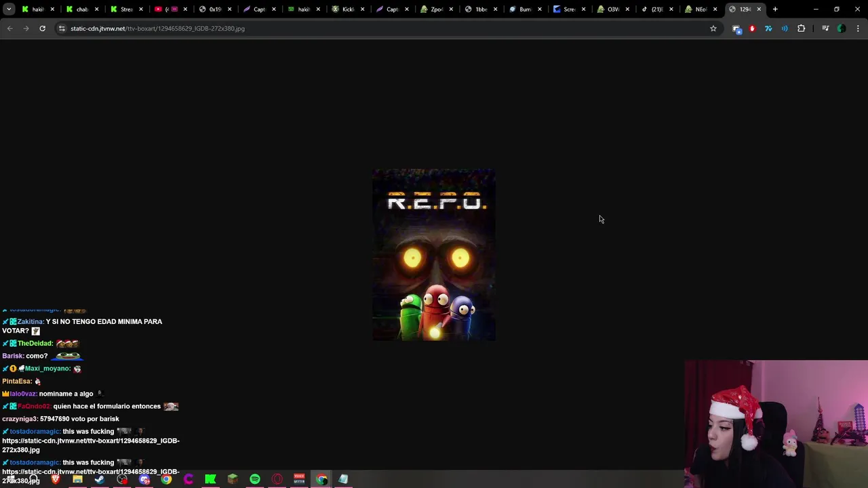Open the Spotify taskbar icon

pyautogui.click(x=255, y=479)
